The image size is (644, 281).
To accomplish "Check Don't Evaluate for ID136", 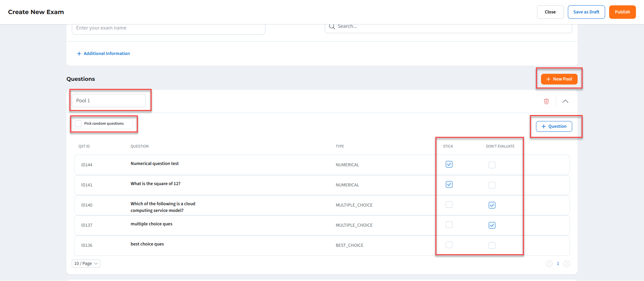I will pyautogui.click(x=492, y=245).
